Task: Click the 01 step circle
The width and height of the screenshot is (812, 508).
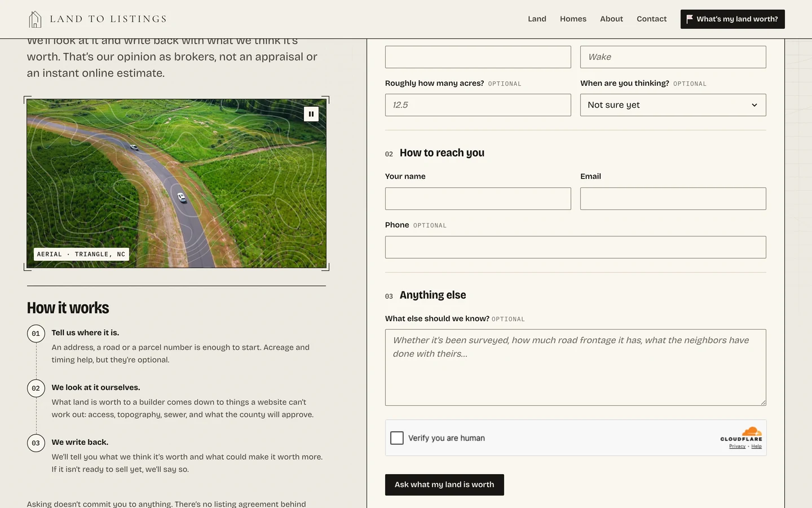Action: point(36,334)
